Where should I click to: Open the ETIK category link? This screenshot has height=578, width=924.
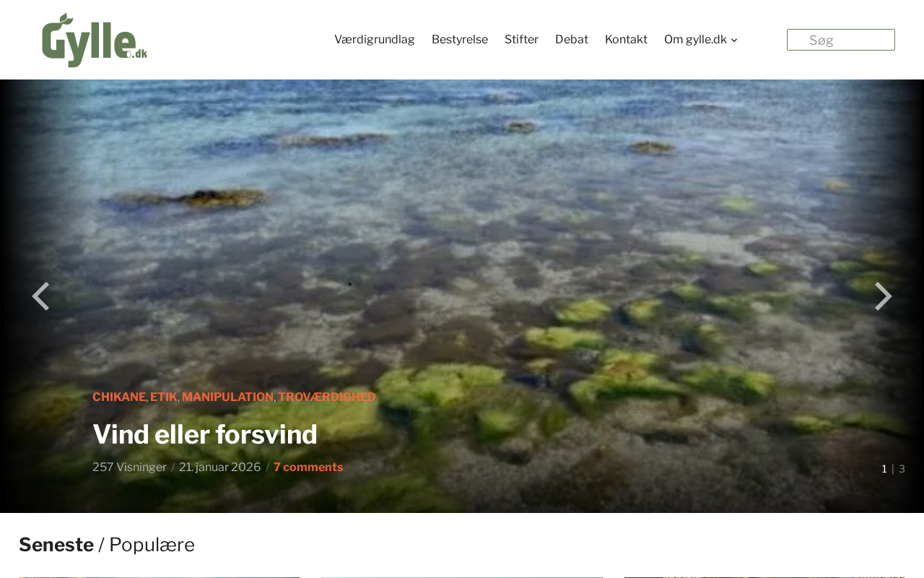pyautogui.click(x=164, y=397)
